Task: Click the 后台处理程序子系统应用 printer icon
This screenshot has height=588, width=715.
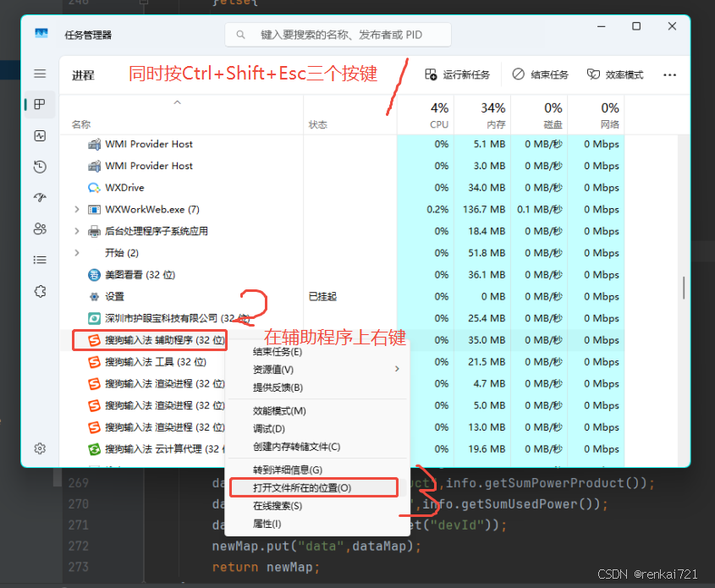Action: 94,231
